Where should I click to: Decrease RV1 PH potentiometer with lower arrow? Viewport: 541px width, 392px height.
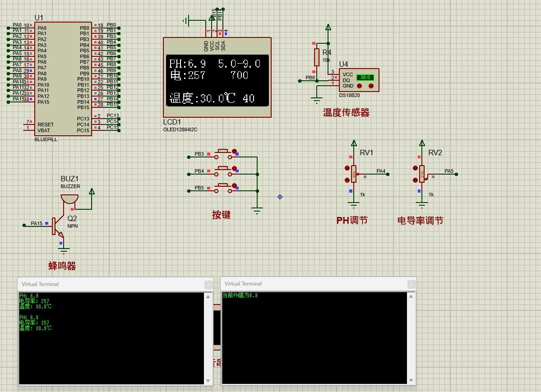(347, 180)
